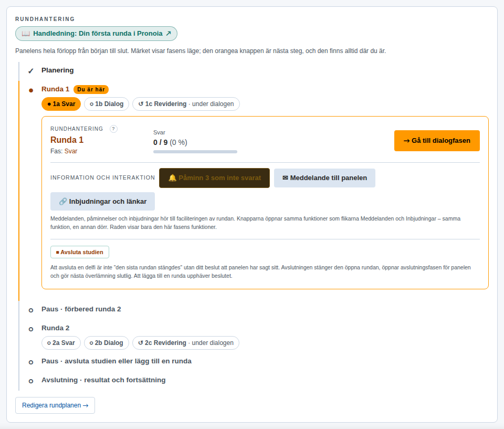The height and width of the screenshot is (429, 504).
Task: Click the INFORMATION OCH INTERAKTION label
Action: (102, 177)
